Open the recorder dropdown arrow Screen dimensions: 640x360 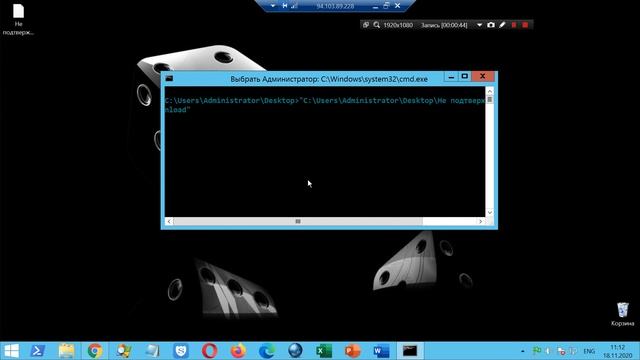click(480, 25)
